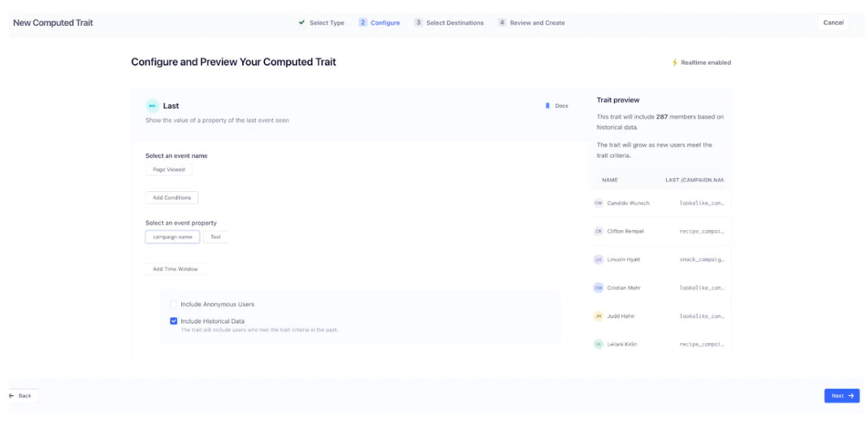Proceed with the Next button
The width and height of the screenshot is (868, 426).
coord(841,396)
